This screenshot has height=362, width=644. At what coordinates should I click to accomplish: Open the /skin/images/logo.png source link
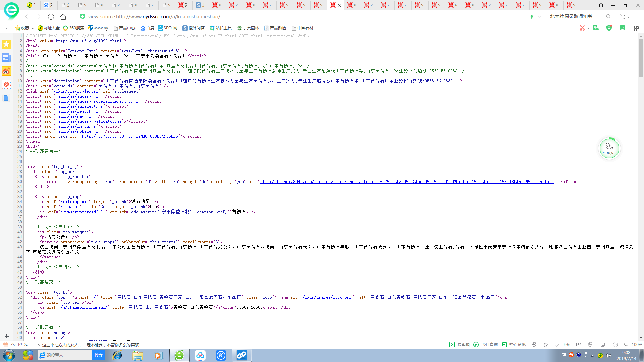[x=327, y=297]
